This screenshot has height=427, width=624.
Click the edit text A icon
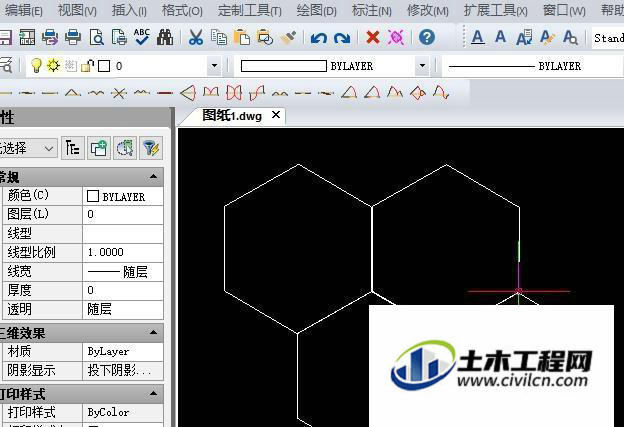524,37
